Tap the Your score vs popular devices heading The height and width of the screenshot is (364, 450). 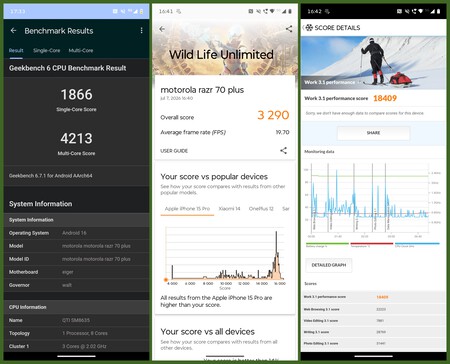pos(214,177)
